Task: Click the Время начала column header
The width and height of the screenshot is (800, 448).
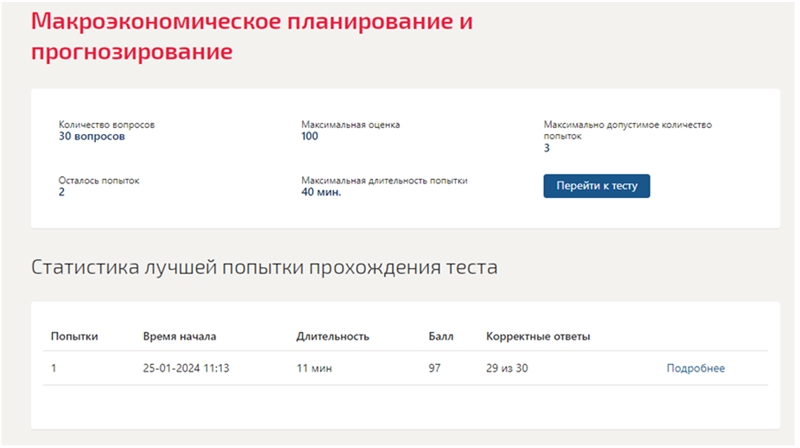Action: (180, 336)
